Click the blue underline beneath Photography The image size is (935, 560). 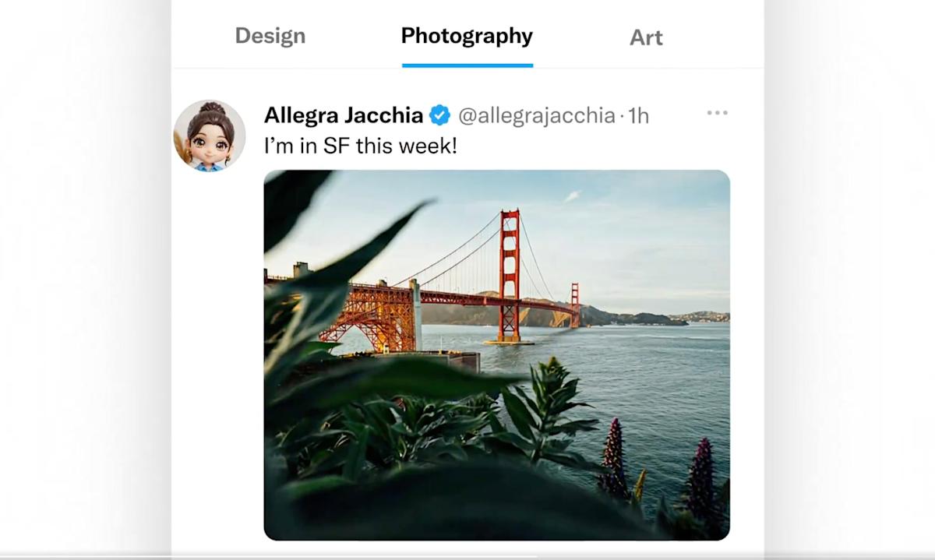pos(467,65)
